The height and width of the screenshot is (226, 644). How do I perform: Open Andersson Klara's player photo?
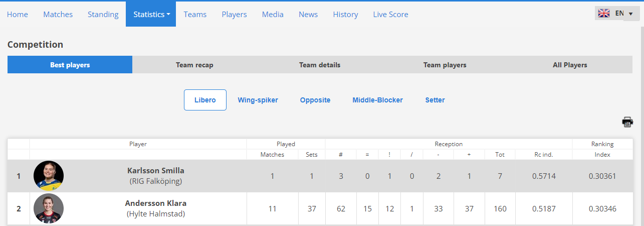(49, 208)
